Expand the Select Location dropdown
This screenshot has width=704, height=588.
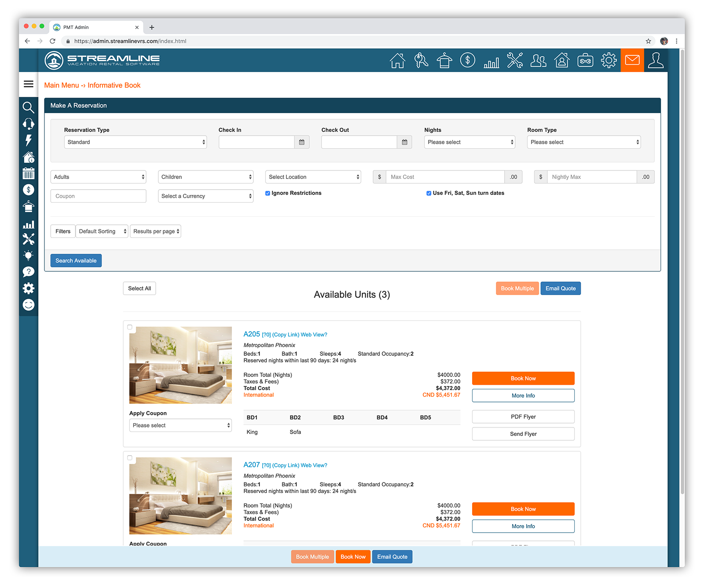313,176
